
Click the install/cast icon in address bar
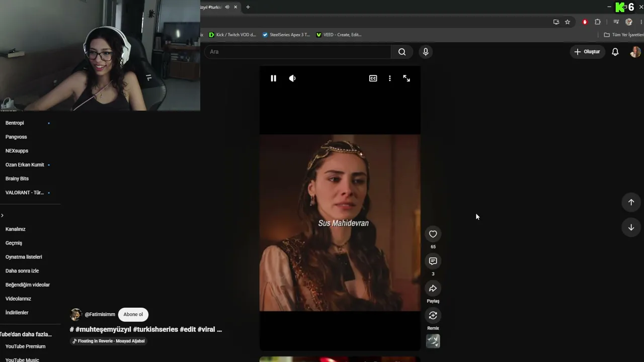point(556,22)
